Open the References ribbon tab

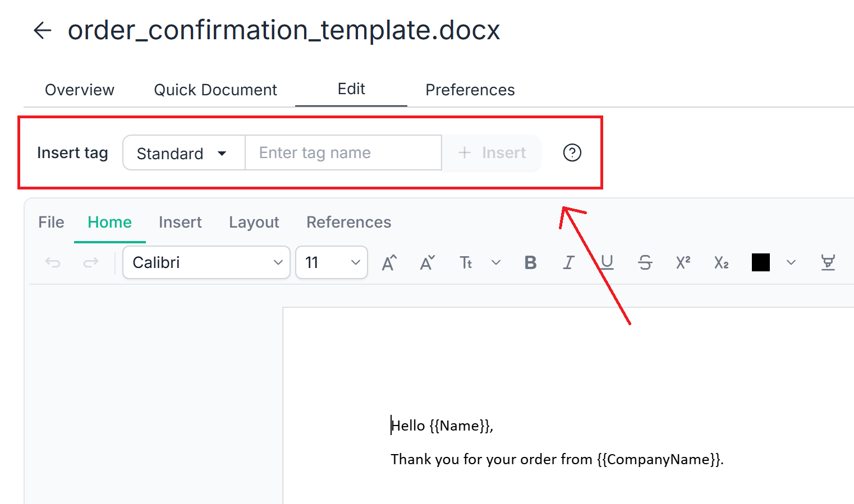pyautogui.click(x=349, y=222)
